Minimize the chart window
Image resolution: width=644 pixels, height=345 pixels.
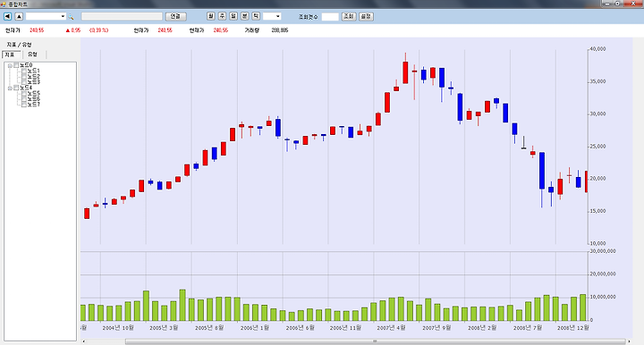pos(608,4)
